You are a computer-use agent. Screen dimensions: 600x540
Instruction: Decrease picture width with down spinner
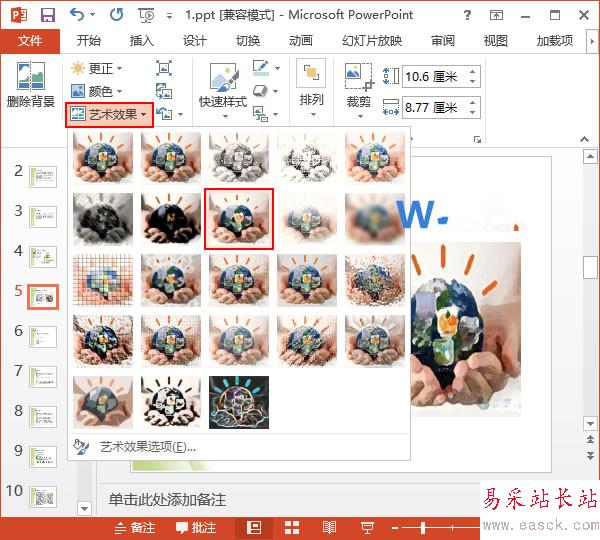[x=473, y=113]
